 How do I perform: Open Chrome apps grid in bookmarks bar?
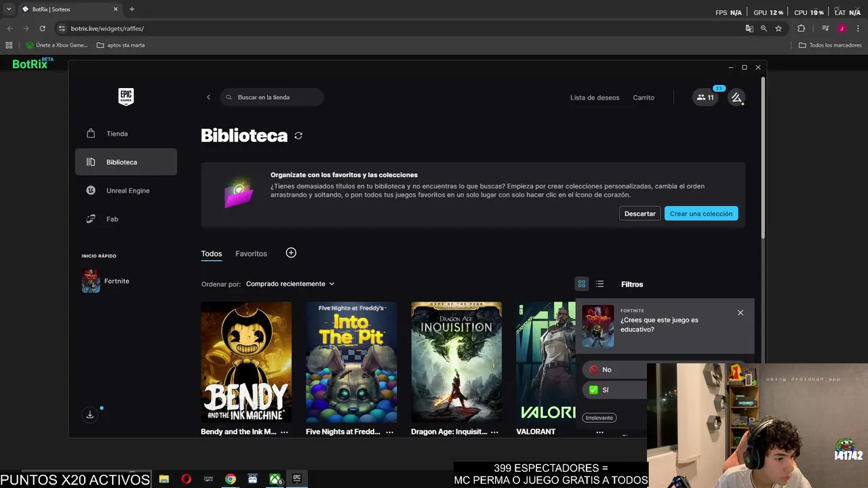pyautogui.click(x=9, y=45)
